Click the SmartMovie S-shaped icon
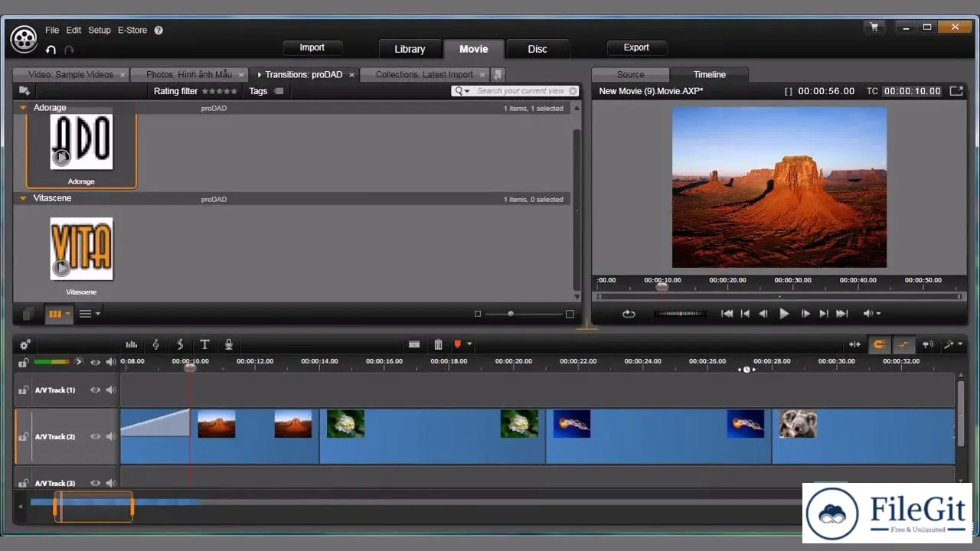This screenshot has width=980, height=551. point(180,344)
